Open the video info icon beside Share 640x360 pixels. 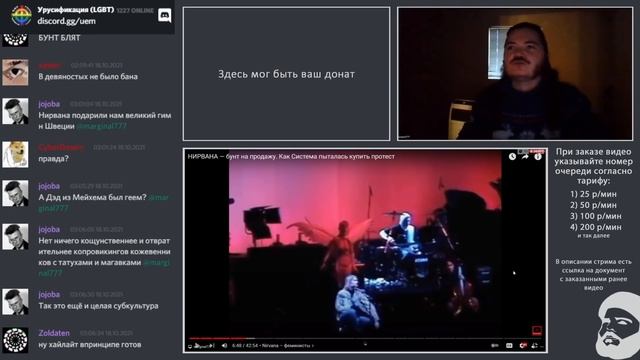[x=538, y=156]
